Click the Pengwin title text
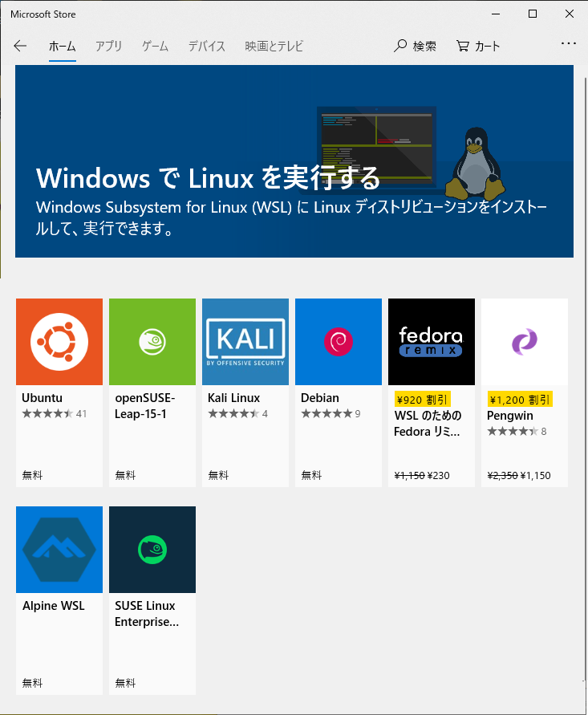Image resolution: width=588 pixels, height=715 pixels. click(x=510, y=416)
